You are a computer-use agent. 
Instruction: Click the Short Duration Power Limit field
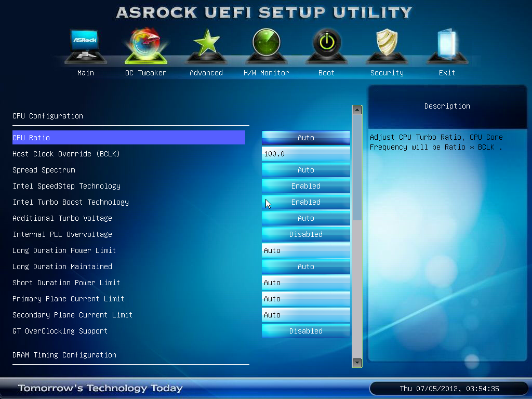tap(305, 283)
